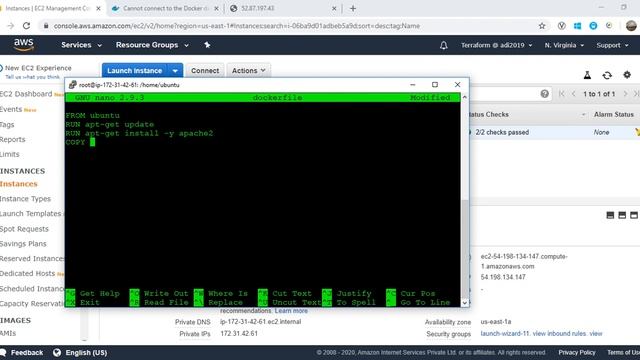
Task: Open EC2 console settings gear icon
Action: [627, 75]
